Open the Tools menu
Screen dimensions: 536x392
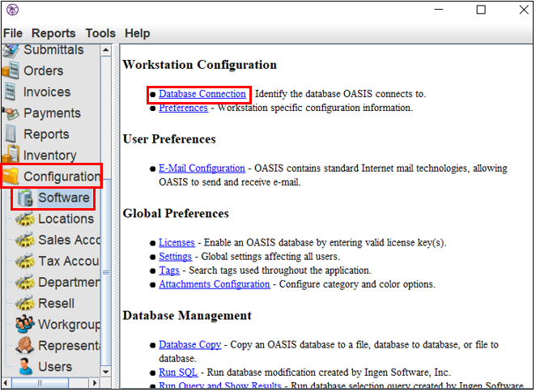point(100,33)
